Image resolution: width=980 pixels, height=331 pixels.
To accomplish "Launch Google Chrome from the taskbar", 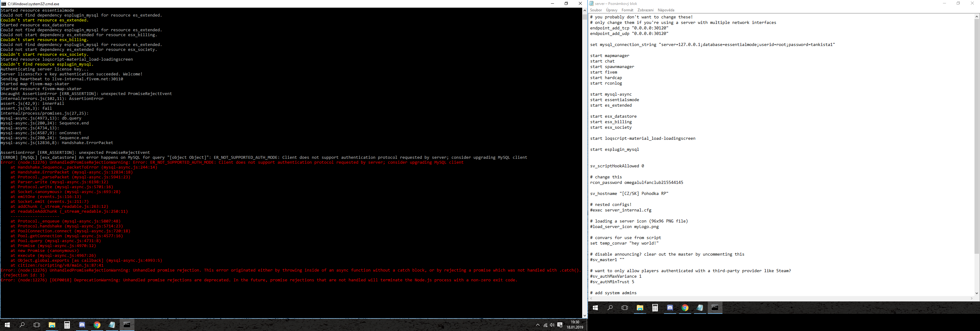I will (x=97, y=325).
